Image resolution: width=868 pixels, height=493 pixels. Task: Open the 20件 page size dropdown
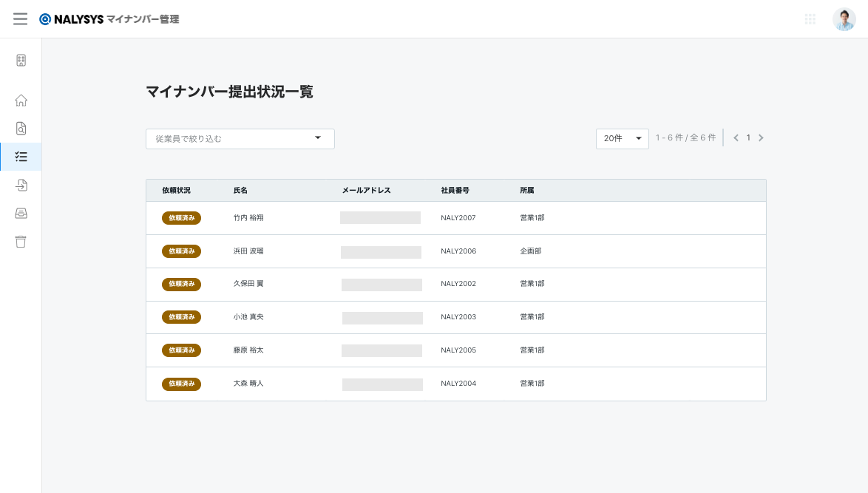(622, 138)
